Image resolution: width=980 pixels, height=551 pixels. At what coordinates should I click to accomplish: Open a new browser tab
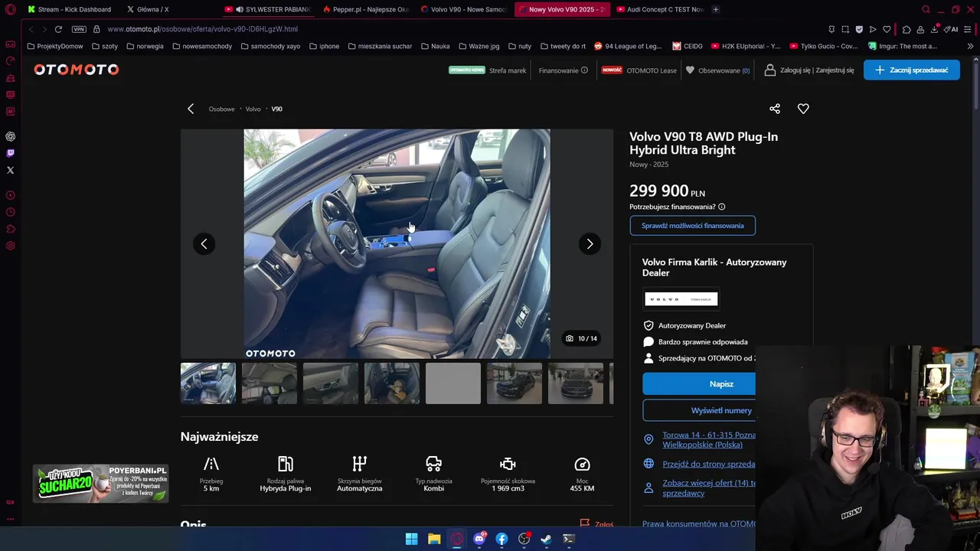[716, 9]
